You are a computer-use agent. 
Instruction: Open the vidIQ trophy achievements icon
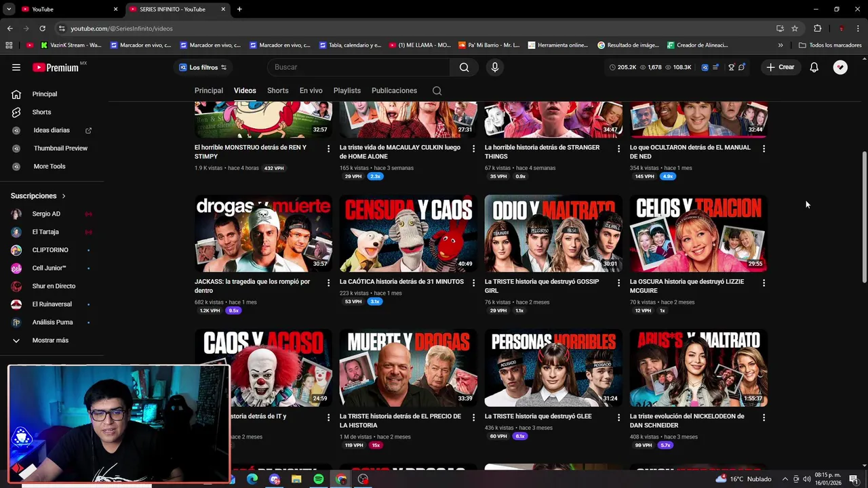731,67
